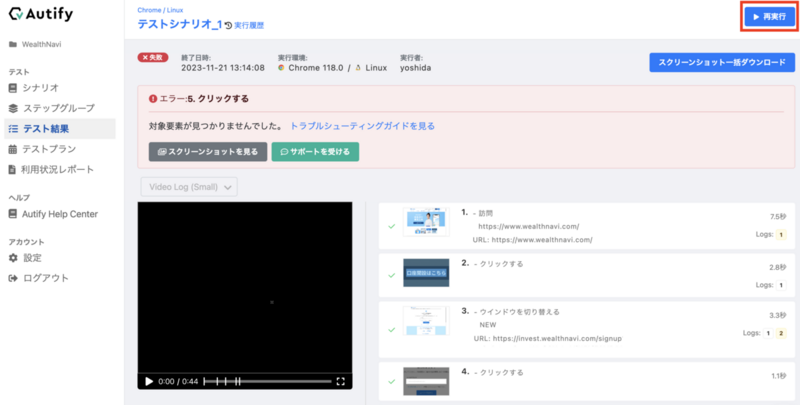
Task: Open the WealthNavi workspace folder
Action: [35, 44]
